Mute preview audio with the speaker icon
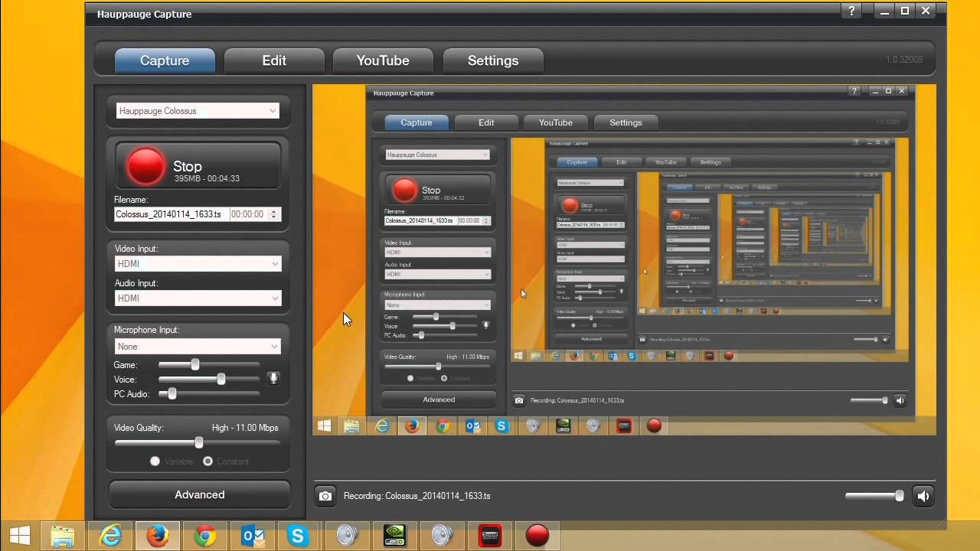The width and height of the screenshot is (980, 551). 923,496
